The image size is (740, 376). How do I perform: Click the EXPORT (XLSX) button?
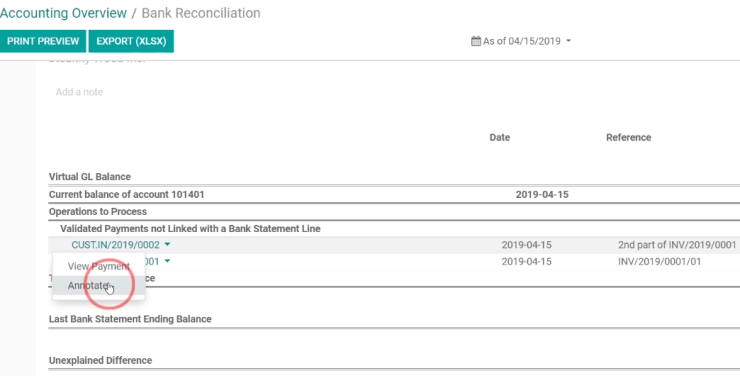(x=131, y=41)
